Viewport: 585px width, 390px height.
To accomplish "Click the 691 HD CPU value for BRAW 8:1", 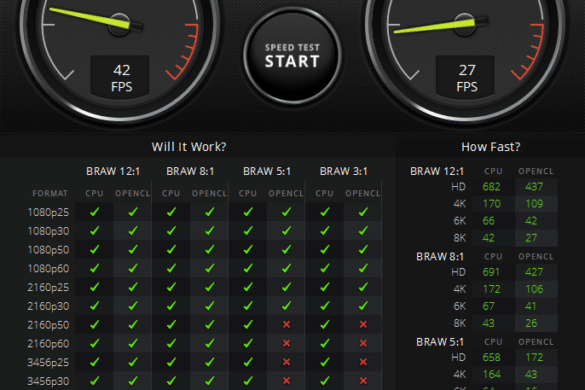I will coord(491,272).
